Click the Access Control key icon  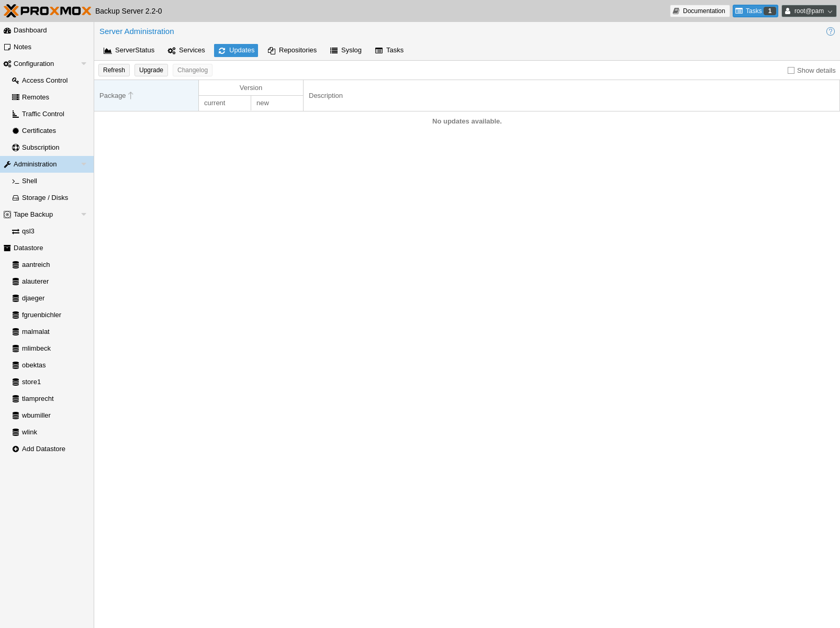point(16,81)
